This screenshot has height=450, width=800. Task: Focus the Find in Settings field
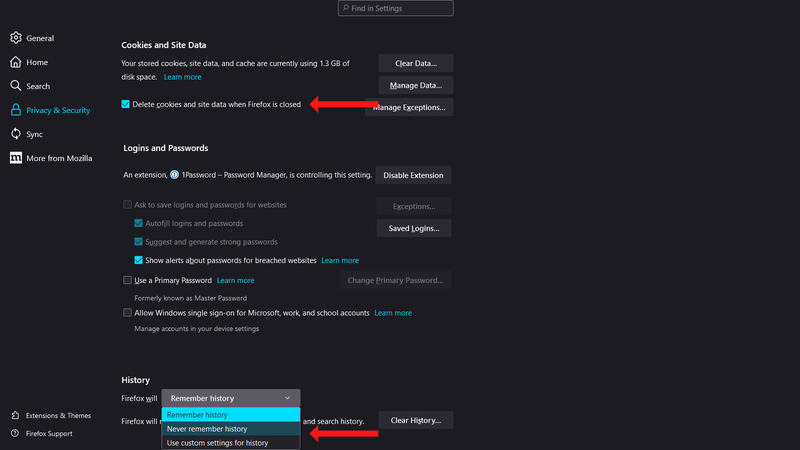pyautogui.click(x=400, y=8)
